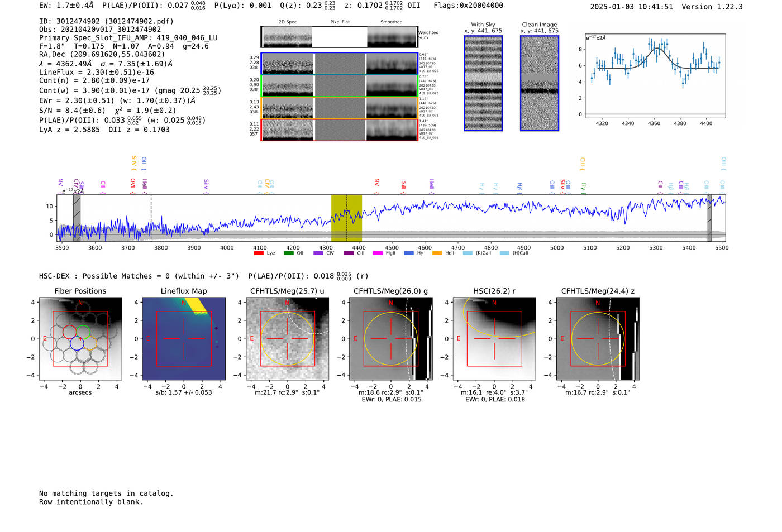The image size is (782, 532).
Task: Open the Lineflux Map thumbnail
Action: tap(184, 338)
